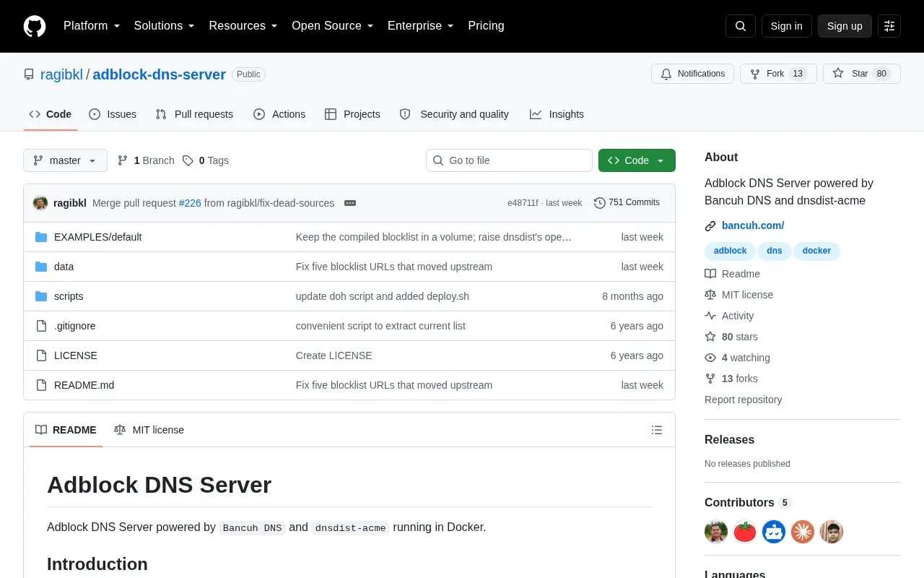Open the README outline list icon
924x578 pixels.
(657, 430)
